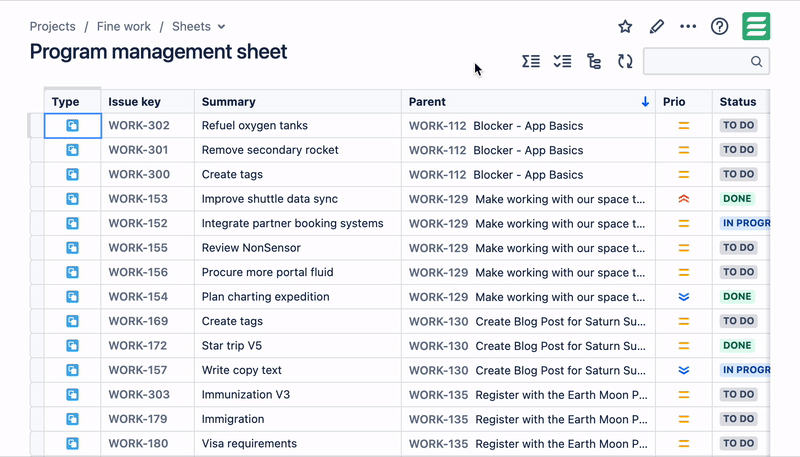Click the Type column header

click(72, 101)
